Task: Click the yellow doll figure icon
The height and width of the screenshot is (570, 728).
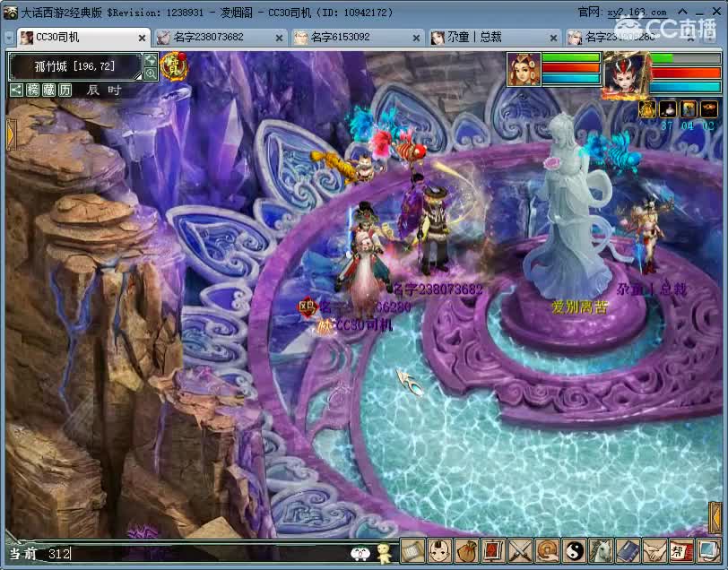Action: (x=384, y=552)
